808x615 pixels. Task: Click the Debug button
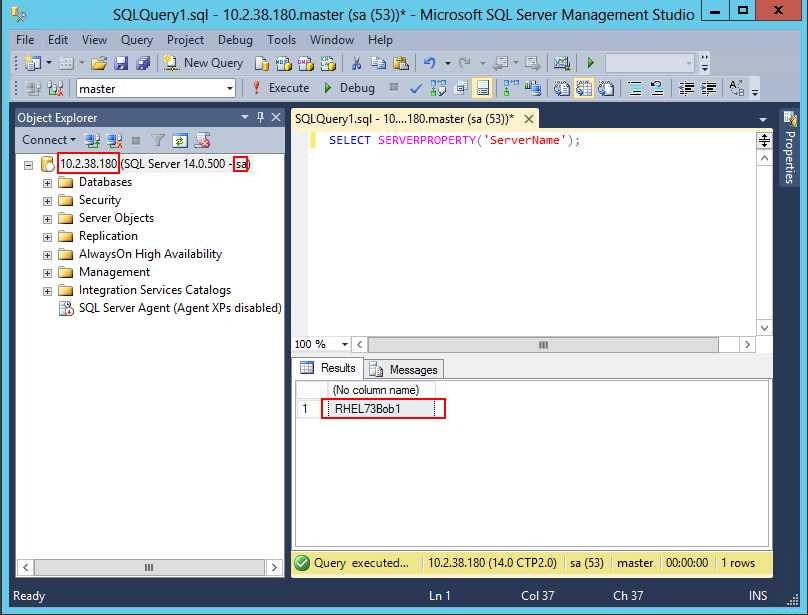(349, 89)
